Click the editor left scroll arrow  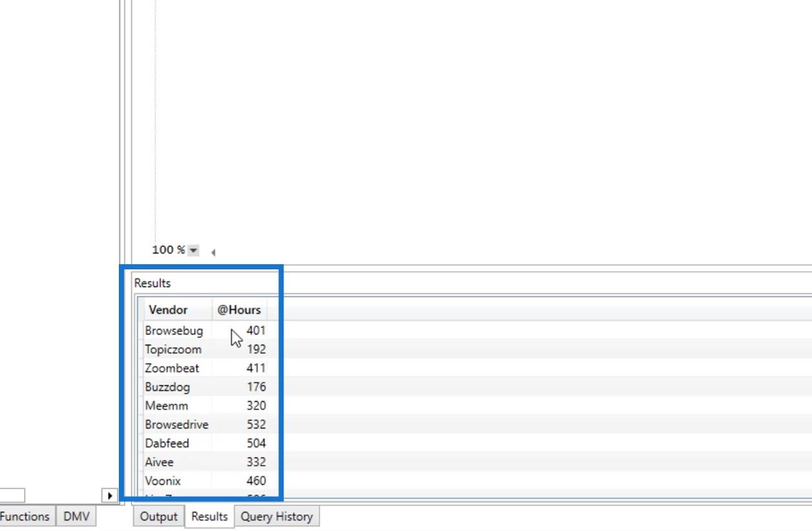pyautogui.click(x=213, y=253)
